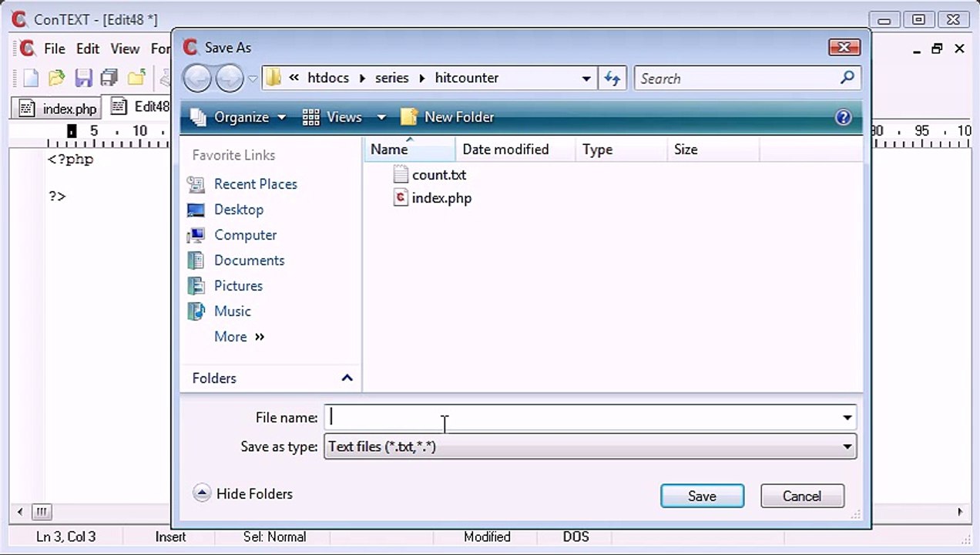Sort by the Size column header
The image size is (980, 555).
click(713, 150)
